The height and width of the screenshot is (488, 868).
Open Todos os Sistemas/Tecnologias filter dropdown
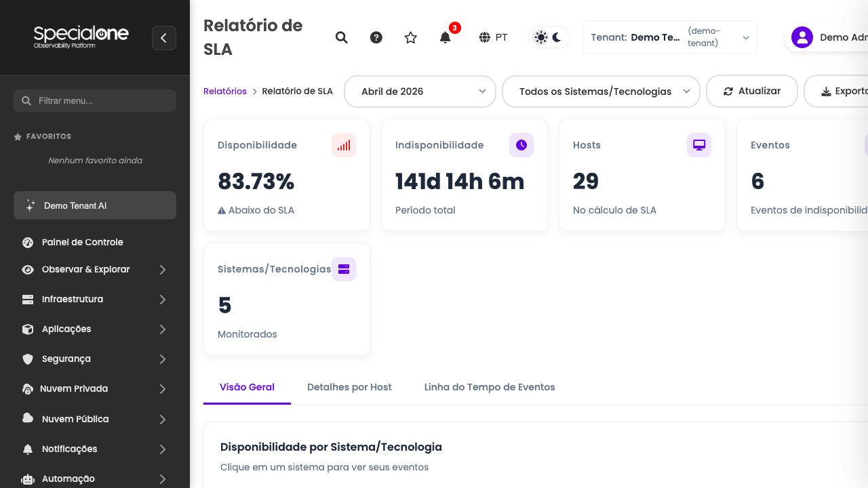pos(601,91)
